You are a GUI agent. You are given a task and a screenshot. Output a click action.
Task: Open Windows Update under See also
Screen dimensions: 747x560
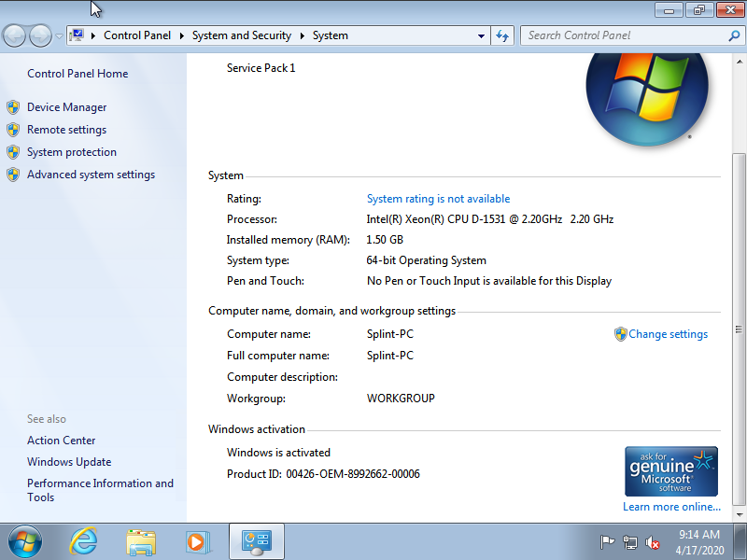tap(69, 461)
